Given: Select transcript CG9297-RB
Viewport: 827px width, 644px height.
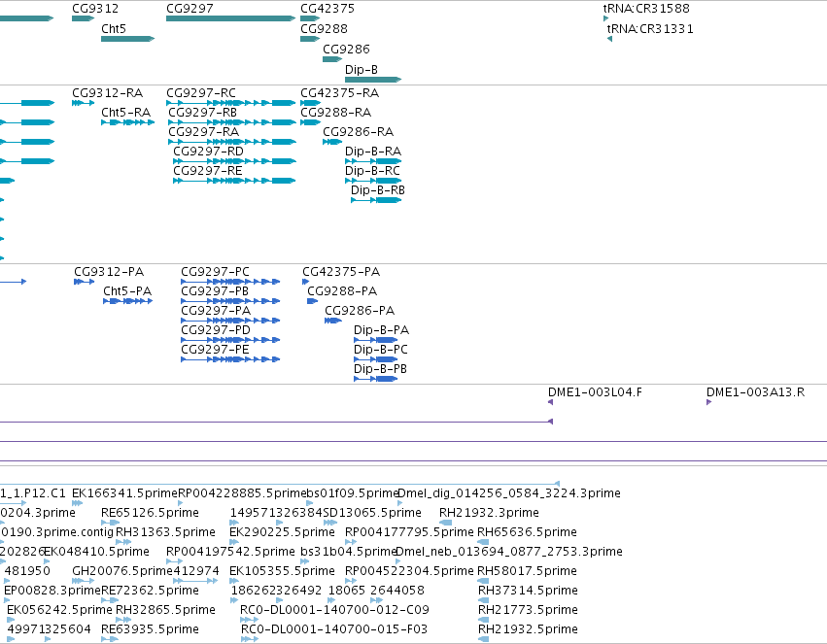Looking at the screenshot, I should pyautogui.click(x=202, y=113).
